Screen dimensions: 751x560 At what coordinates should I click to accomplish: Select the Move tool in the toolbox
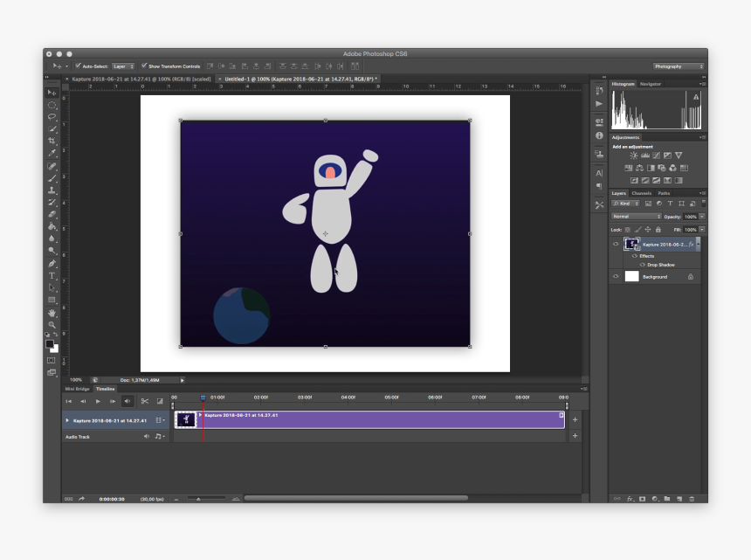(x=52, y=93)
